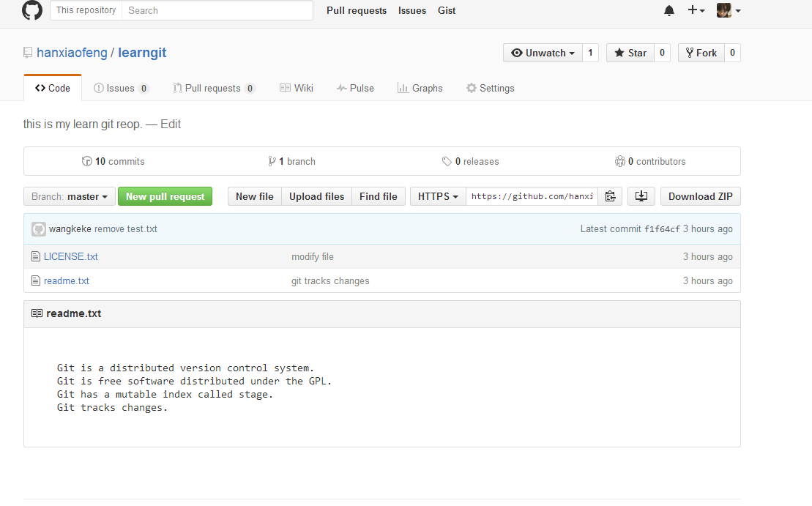Click the branch icon beside 1 branch
Image resolution: width=812 pixels, height=506 pixels.
(x=272, y=162)
